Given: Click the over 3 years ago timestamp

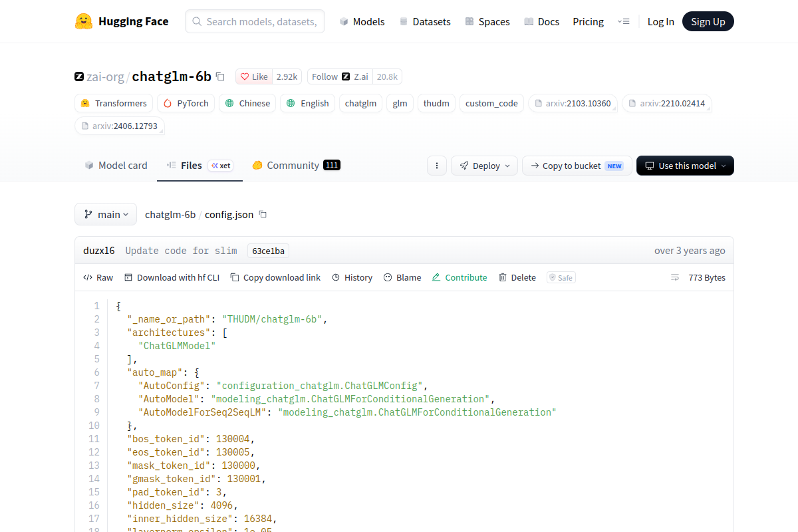Looking at the screenshot, I should (x=690, y=251).
